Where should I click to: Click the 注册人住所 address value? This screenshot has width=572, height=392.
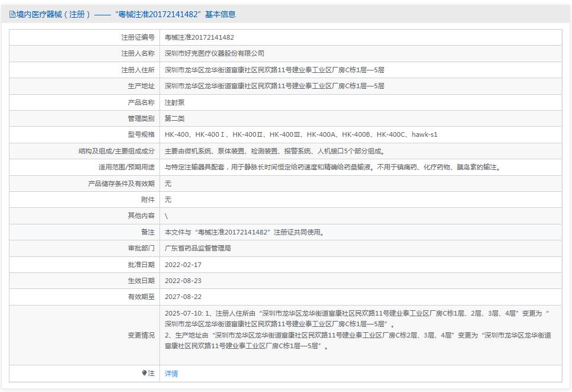coord(274,70)
